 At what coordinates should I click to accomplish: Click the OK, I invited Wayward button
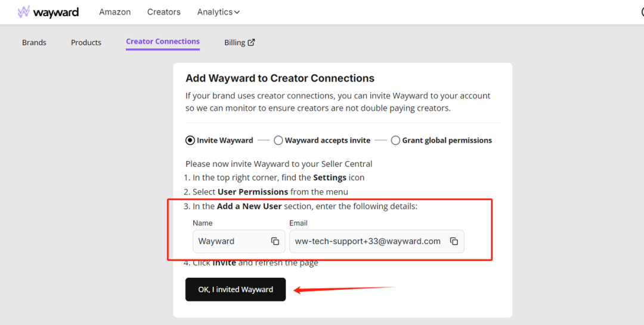236,289
